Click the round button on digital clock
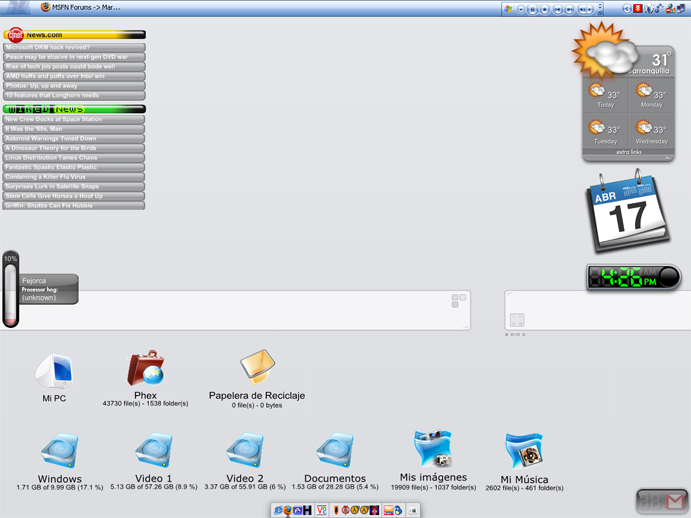 pos(669,277)
